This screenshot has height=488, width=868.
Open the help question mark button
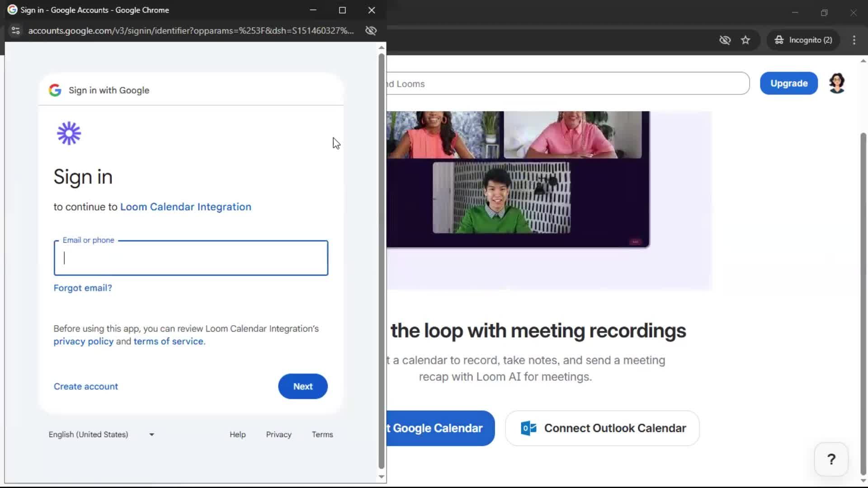831,459
